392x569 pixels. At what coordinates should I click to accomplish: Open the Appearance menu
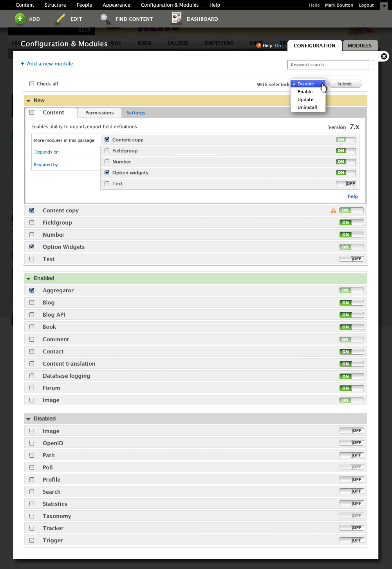(116, 5)
